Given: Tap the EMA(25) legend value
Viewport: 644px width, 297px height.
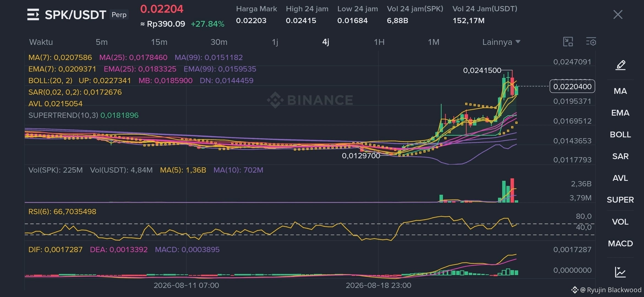Looking at the screenshot, I should [140, 69].
